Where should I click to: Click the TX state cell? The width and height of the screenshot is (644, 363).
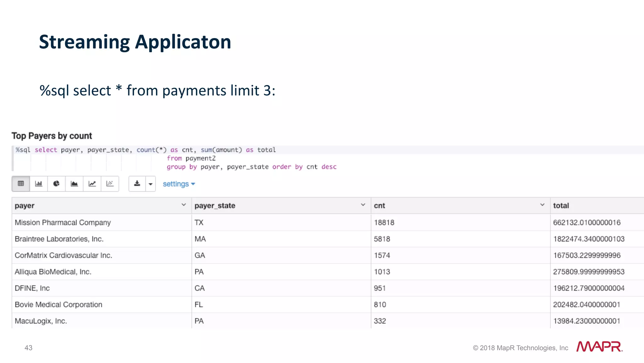point(281,223)
